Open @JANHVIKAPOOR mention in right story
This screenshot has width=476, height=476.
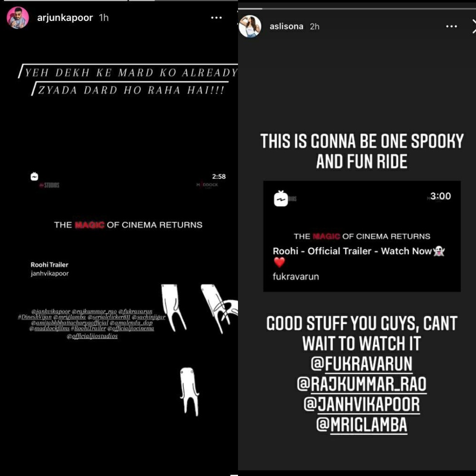tap(362, 404)
